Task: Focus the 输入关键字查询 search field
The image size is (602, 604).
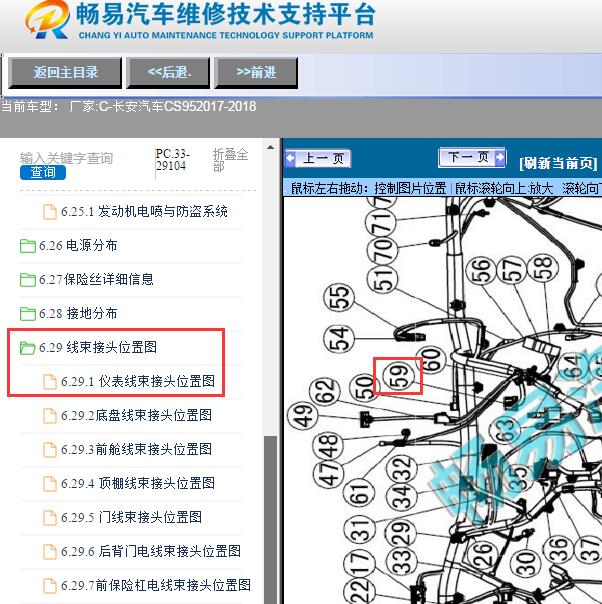Action: (66, 158)
